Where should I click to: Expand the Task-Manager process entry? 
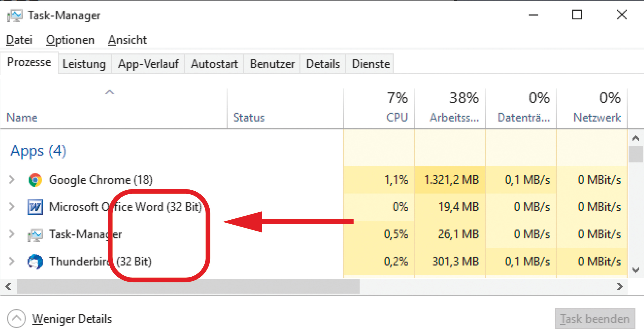click(12, 234)
